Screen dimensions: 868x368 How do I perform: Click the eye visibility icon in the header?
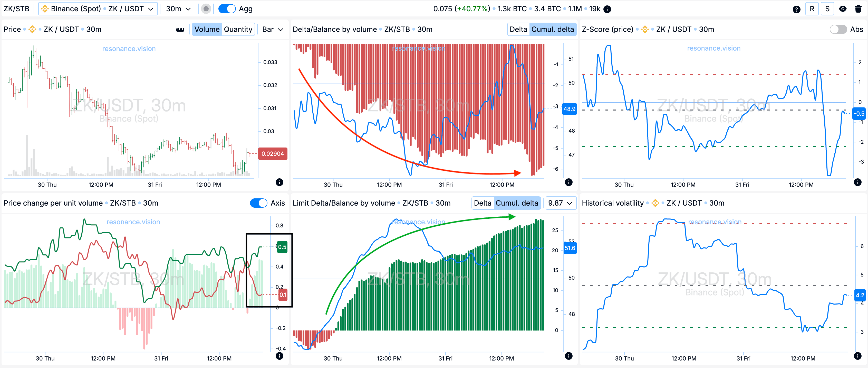843,9
